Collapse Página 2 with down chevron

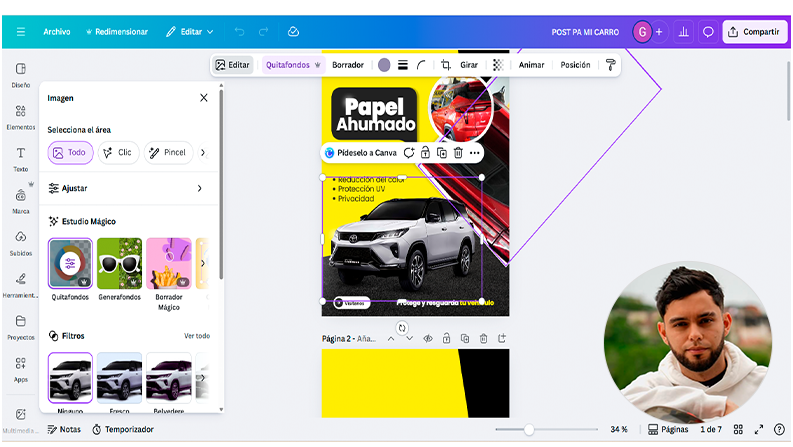[409, 339]
